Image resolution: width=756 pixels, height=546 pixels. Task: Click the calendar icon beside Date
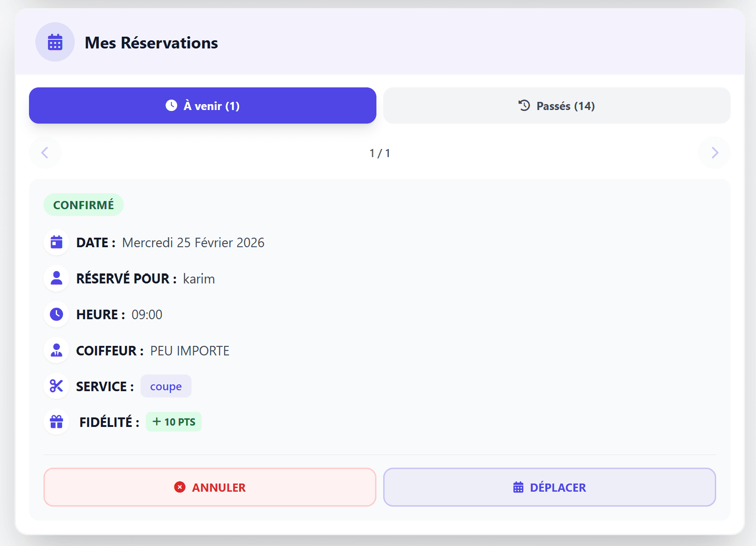click(56, 242)
